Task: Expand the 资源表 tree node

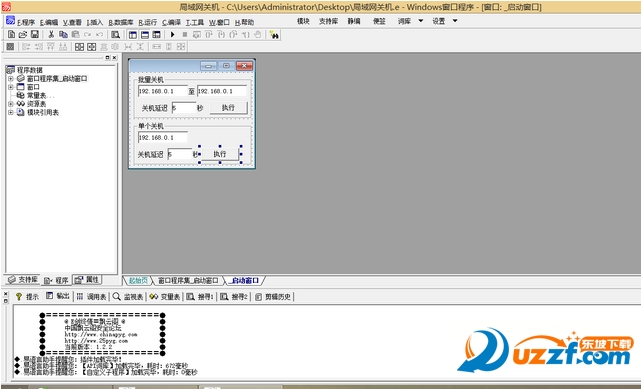Action: coord(11,104)
